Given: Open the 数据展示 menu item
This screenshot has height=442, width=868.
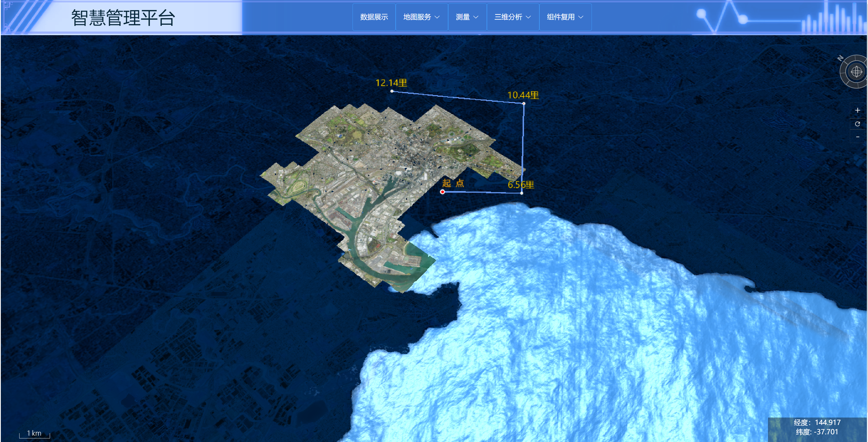Looking at the screenshot, I should pos(374,17).
